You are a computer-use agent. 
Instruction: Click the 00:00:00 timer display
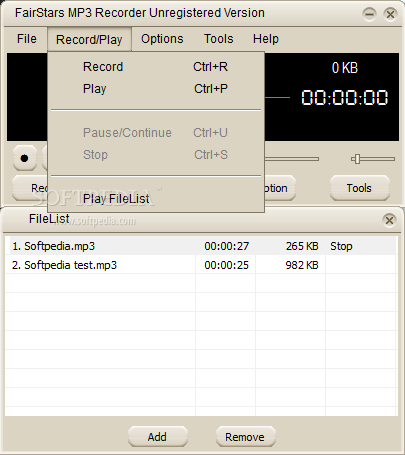point(344,98)
